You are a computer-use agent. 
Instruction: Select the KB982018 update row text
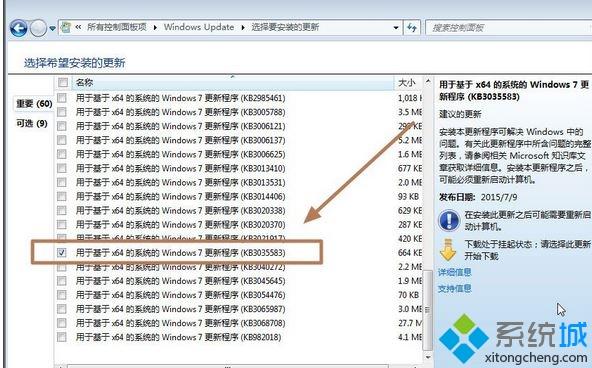click(179, 337)
